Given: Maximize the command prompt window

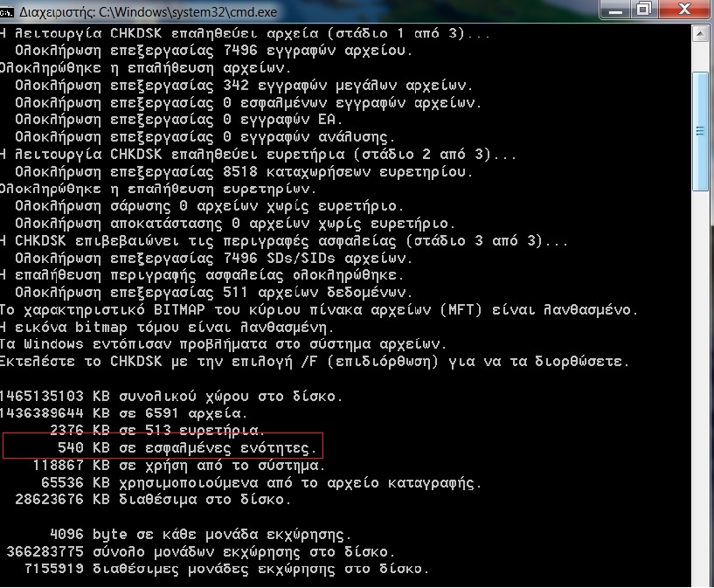Looking at the screenshot, I should click(x=644, y=10).
